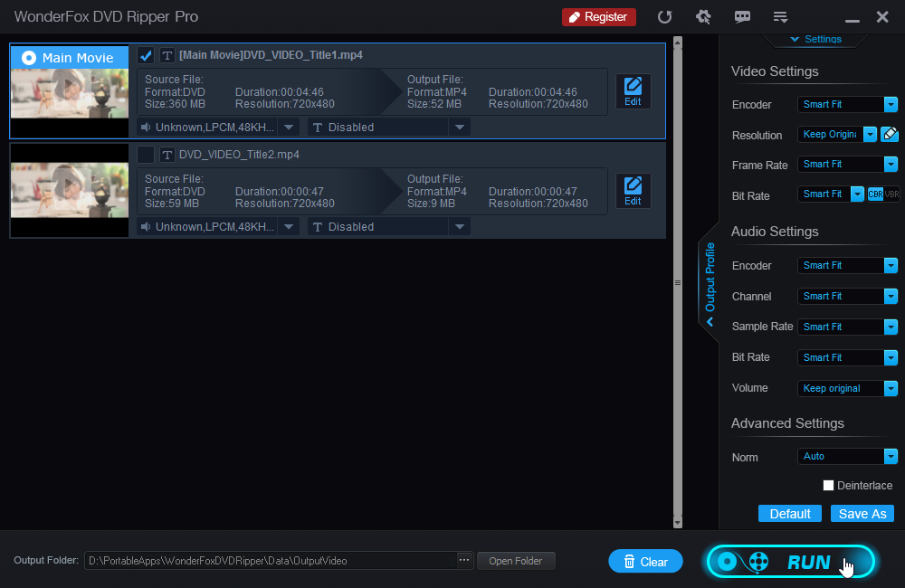Expand audio track dropdown for Title2
The height and width of the screenshot is (588, 905).
(x=289, y=227)
